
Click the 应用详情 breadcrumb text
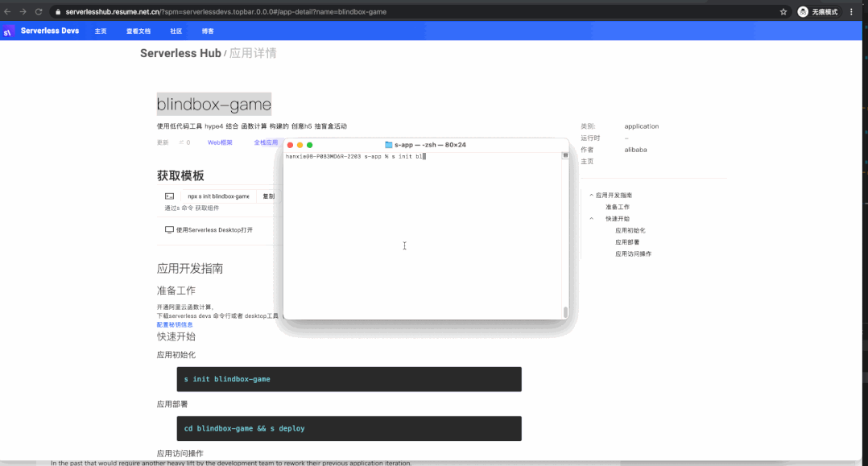253,53
